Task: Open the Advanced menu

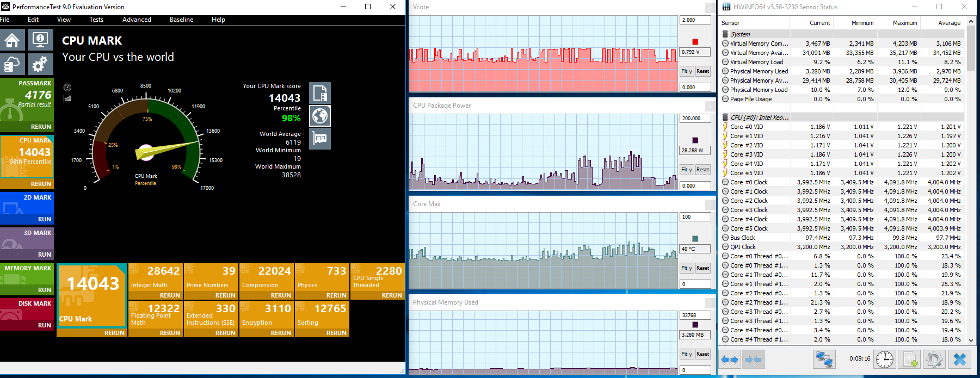Action: pyautogui.click(x=137, y=20)
